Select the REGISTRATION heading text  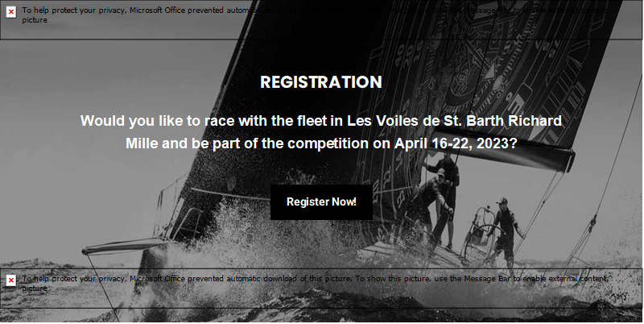tap(321, 82)
